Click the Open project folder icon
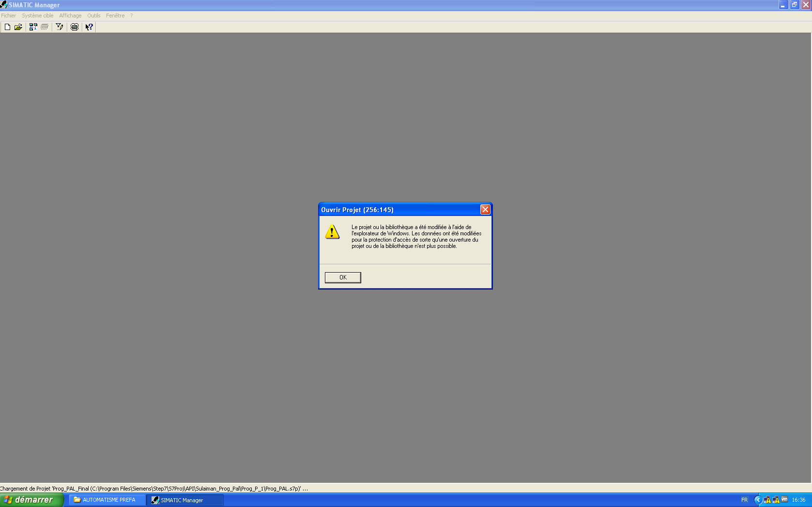 coord(18,27)
